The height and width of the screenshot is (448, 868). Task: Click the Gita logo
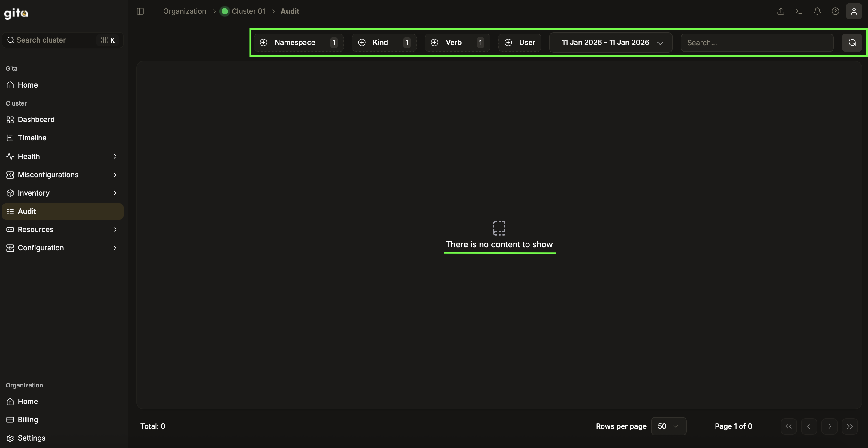pyautogui.click(x=16, y=13)
